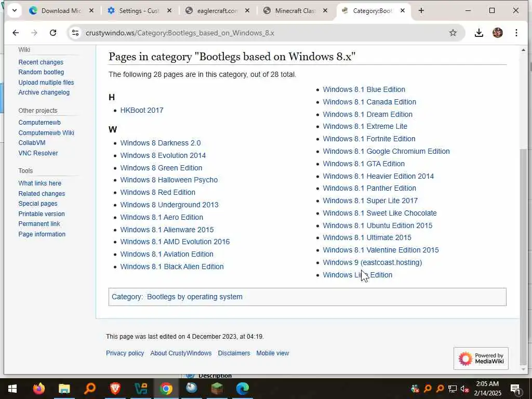Click the Powered by MediaWiki badge
Screen dimensions: 532x399
point(481,358)
